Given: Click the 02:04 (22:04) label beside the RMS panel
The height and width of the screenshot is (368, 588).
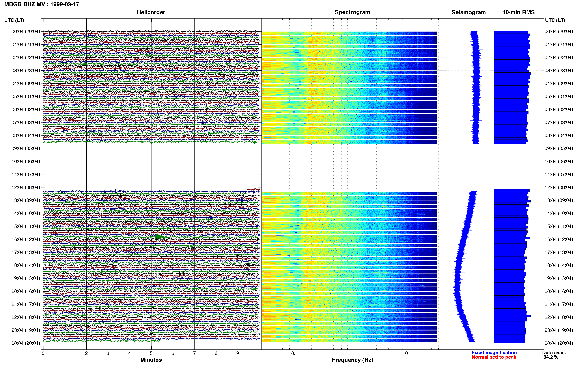Looking at the screenshot, I should pos(559,57).
